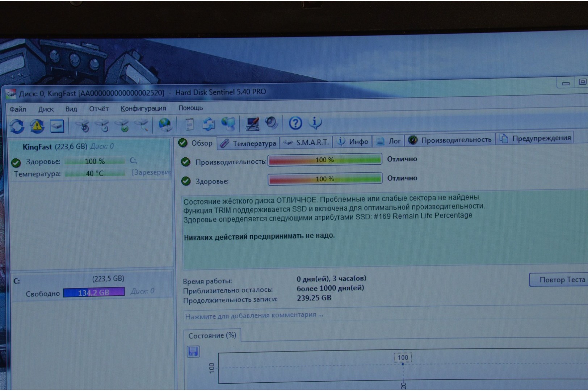Click the blue question mark help icon

click(x=295, y=123)
